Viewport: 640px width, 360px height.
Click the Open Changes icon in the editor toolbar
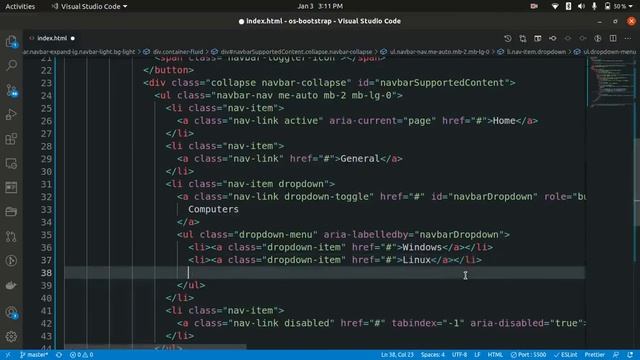pos(522,38)
